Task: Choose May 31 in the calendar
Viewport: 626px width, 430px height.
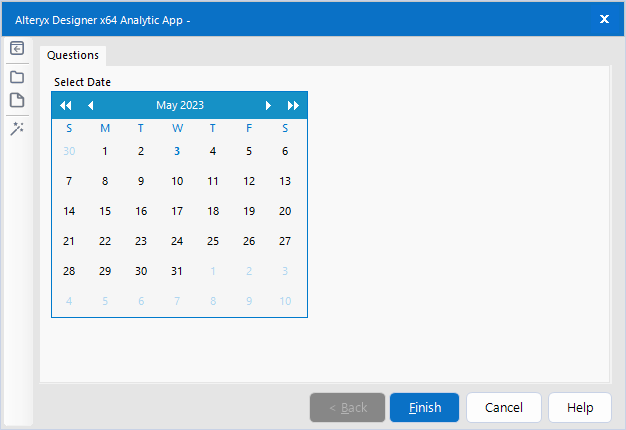Action: [177, 271]
